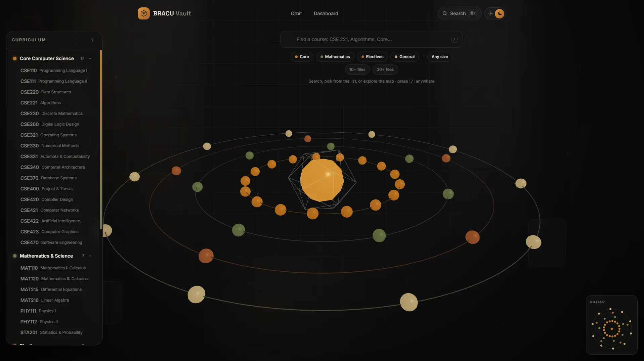
Task: Open CSE110 Programming Language I
Action: (x=54, y=71)
